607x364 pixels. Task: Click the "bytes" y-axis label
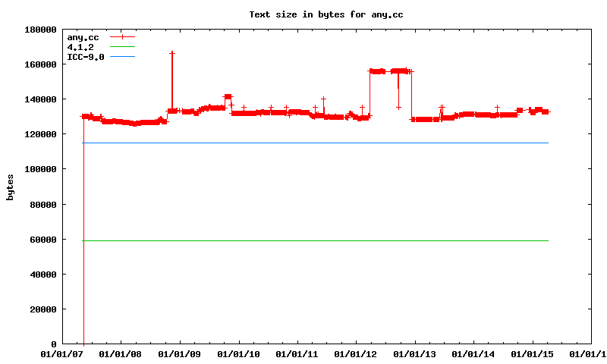click(x=11, y=187)
